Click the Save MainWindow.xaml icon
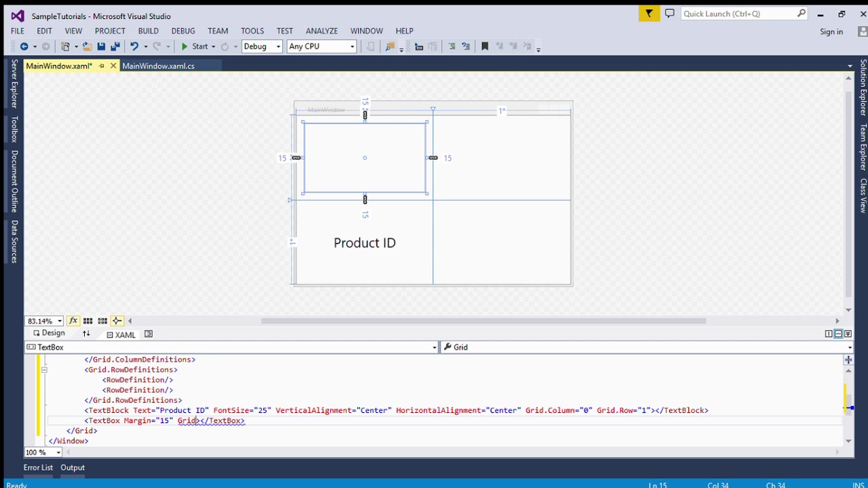The image size is (868, 488). click(101, 46)
